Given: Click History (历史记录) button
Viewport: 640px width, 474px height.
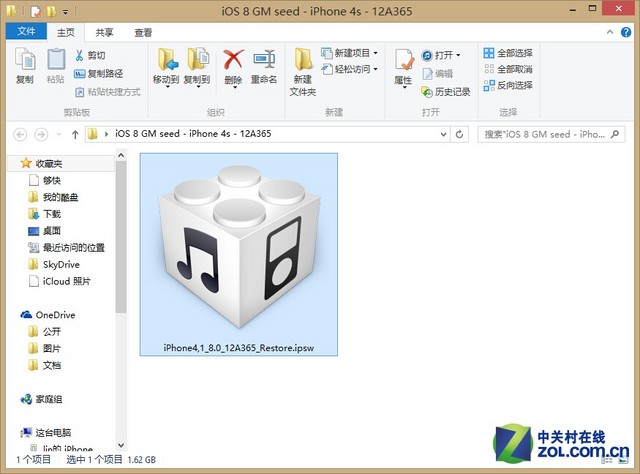Looking at the screenshot, I should click(446, 92).
